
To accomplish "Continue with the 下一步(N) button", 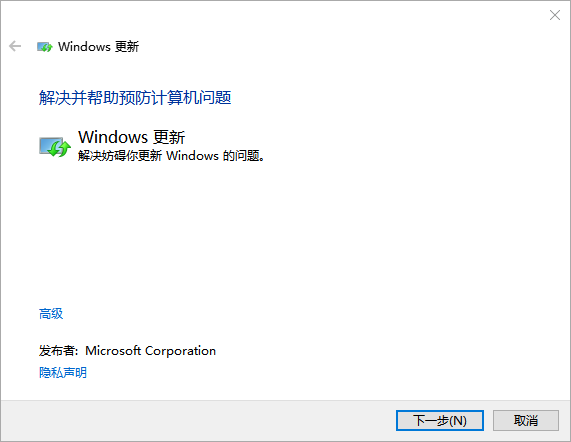I will click(440, 421).
